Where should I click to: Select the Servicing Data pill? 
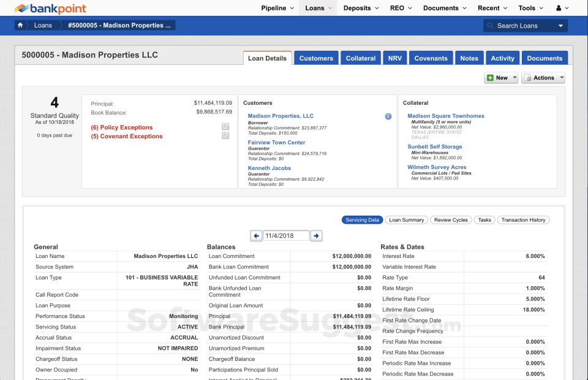tap(363, 220)
